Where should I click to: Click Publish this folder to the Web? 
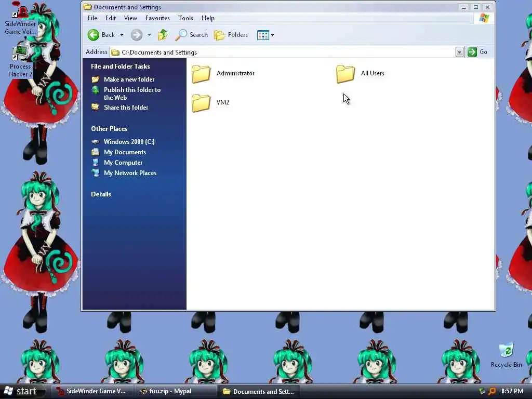[132, 94]
